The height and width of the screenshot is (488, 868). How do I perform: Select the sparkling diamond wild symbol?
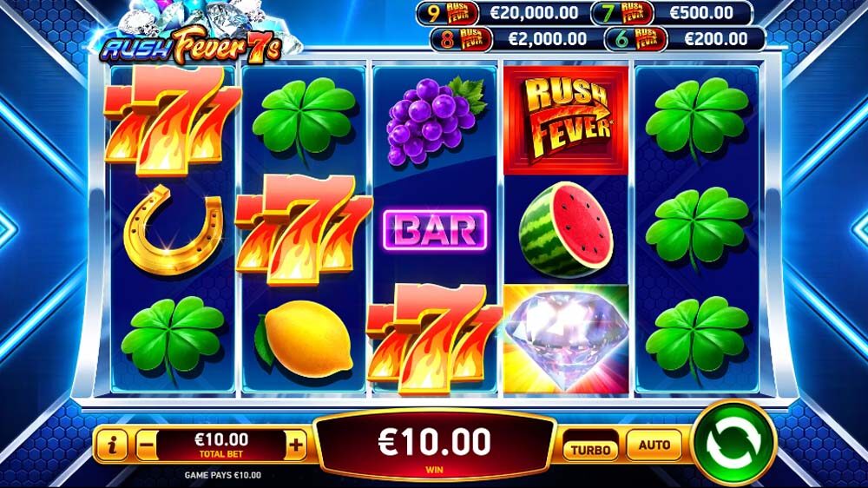(x=566, y=339)
